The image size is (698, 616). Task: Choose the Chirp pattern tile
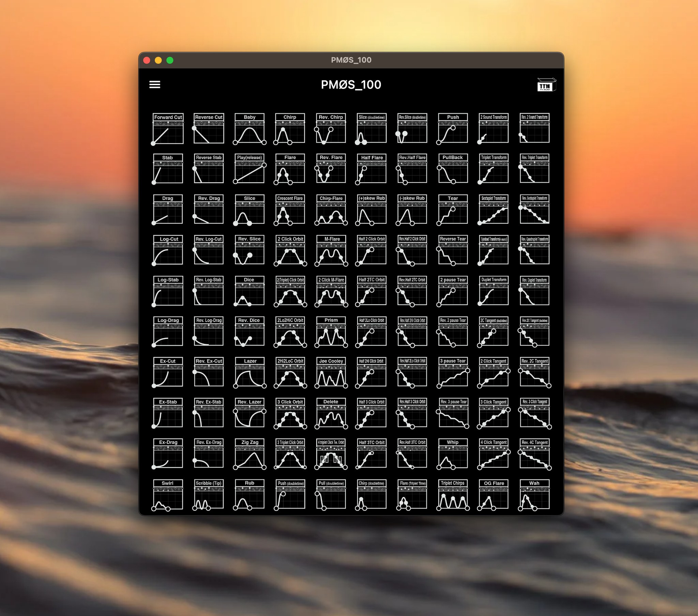point(290,128)
